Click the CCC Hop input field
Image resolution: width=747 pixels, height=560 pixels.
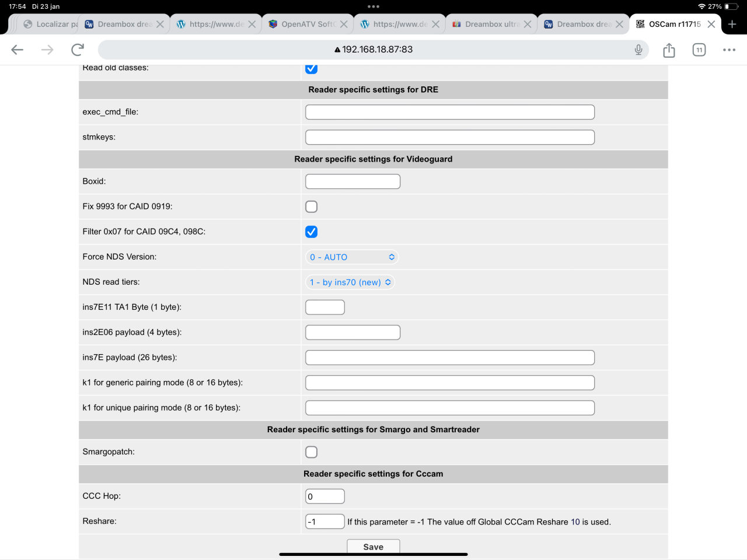tap(325, 496)
